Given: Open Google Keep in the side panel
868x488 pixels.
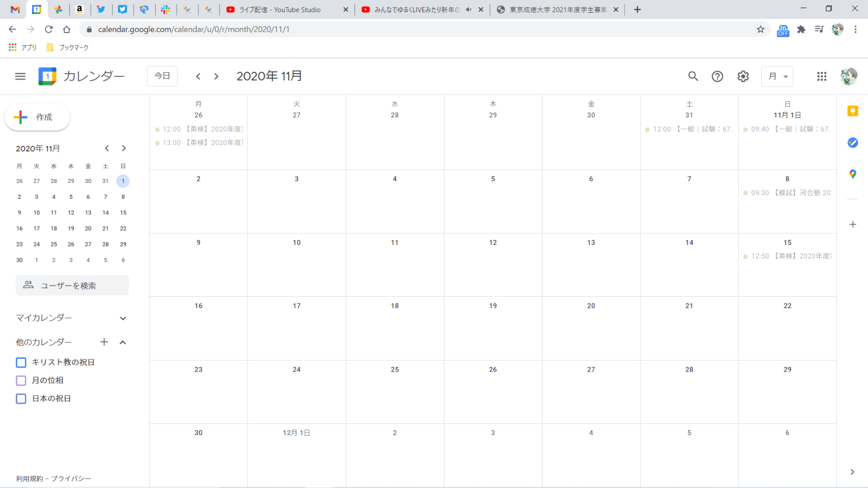Looking at the screenshot, I should click(x=853, y=111).
